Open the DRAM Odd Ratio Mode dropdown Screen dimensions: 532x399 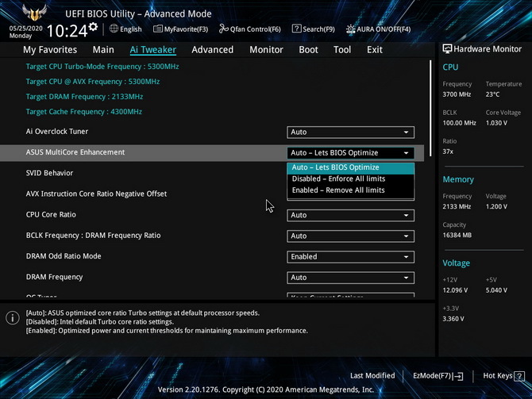pyautogui.click(x=350, y=257)
